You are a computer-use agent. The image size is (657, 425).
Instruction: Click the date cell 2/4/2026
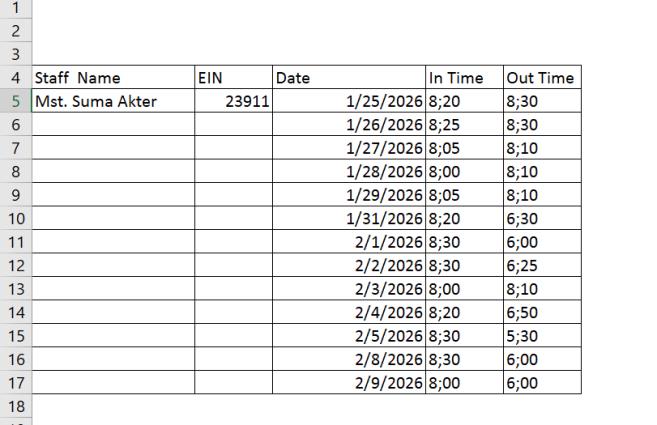click(349, 312)
